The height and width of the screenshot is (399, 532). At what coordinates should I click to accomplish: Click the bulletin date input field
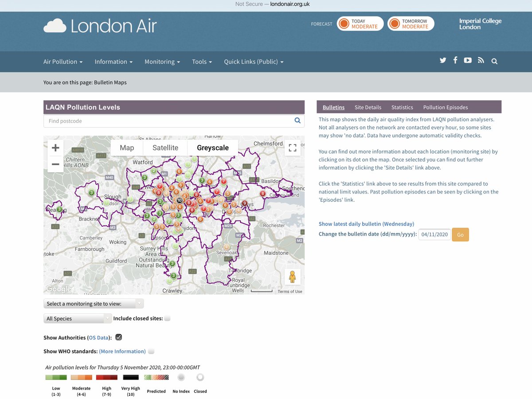pos(434,234)
